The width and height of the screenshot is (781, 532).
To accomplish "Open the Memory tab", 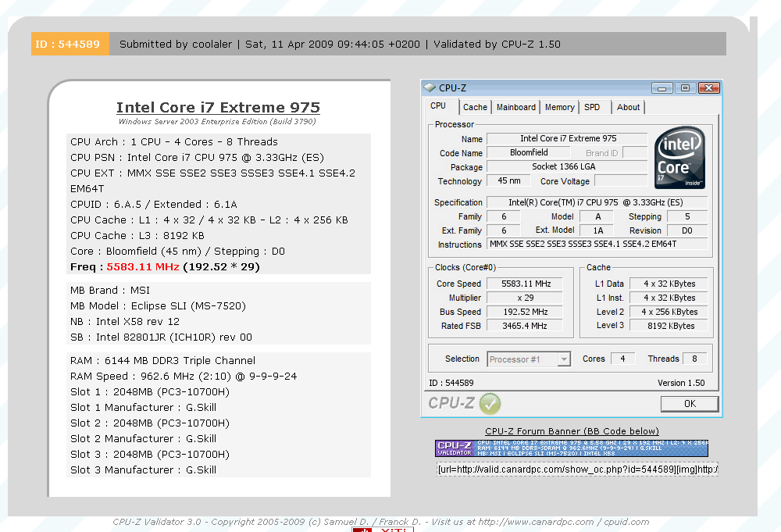I will tap(560, 107).
